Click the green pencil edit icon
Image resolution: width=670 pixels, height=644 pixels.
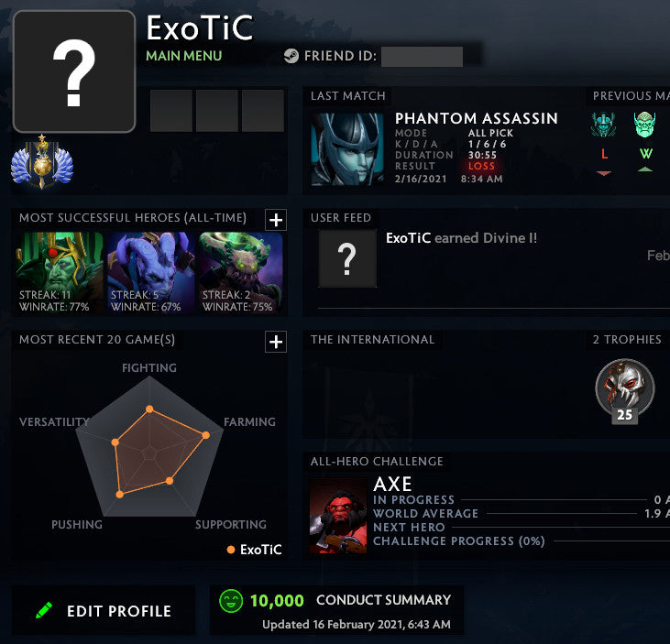pos(44,610)
